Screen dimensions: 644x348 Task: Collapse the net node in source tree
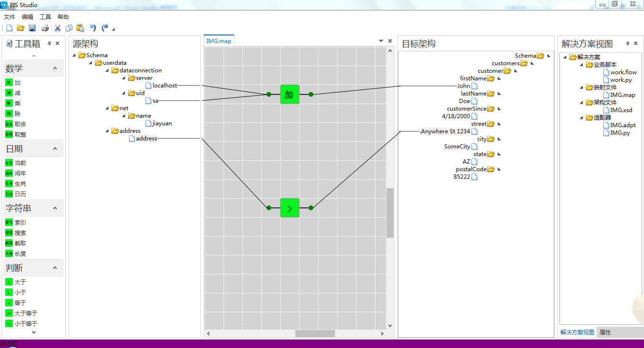click(108, 108)
